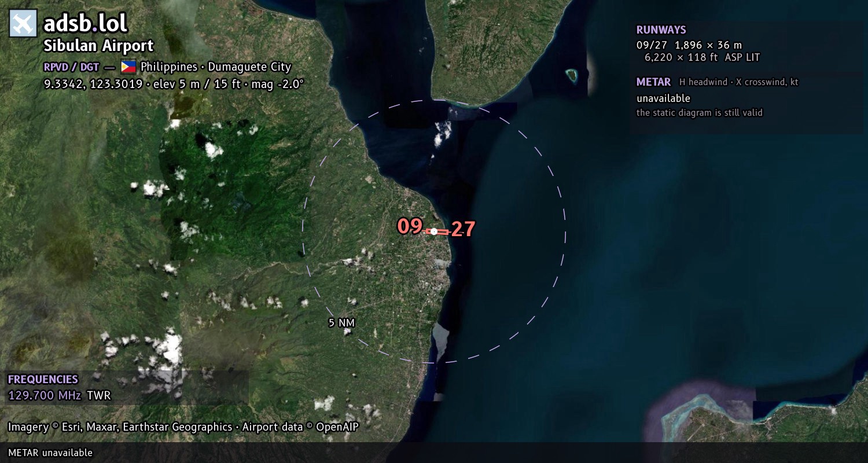This screenshot has height=463, width=868.
Task: Click the "Airport data © OpenAIP" credit
Action: point(300,427)
